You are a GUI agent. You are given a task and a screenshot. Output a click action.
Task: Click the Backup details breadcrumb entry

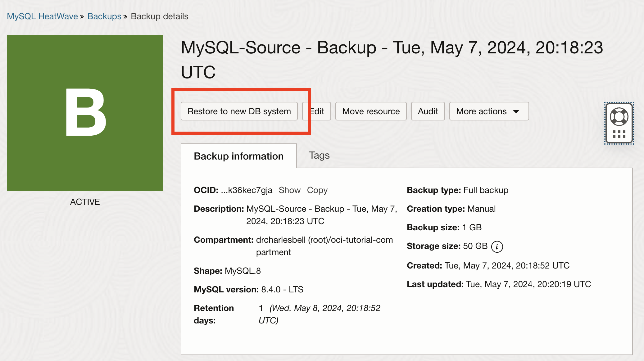click(160, 16)
